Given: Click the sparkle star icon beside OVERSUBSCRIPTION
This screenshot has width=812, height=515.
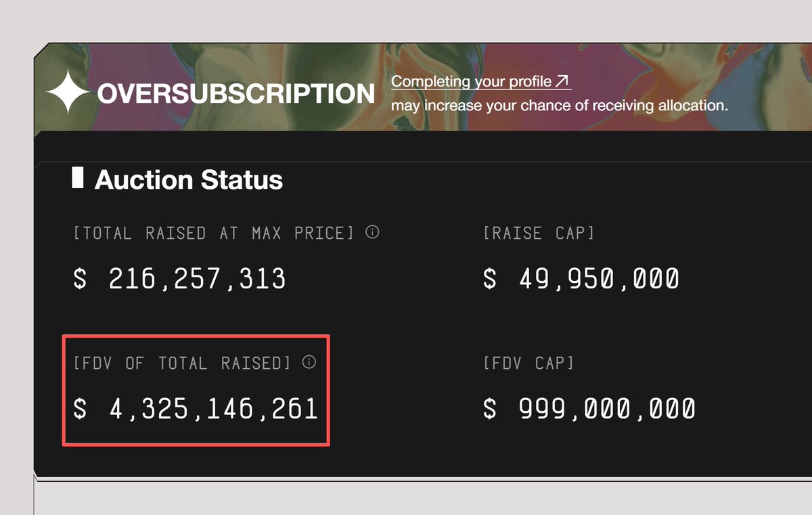Looking at the screenshot, I should [x=68, y=91].
